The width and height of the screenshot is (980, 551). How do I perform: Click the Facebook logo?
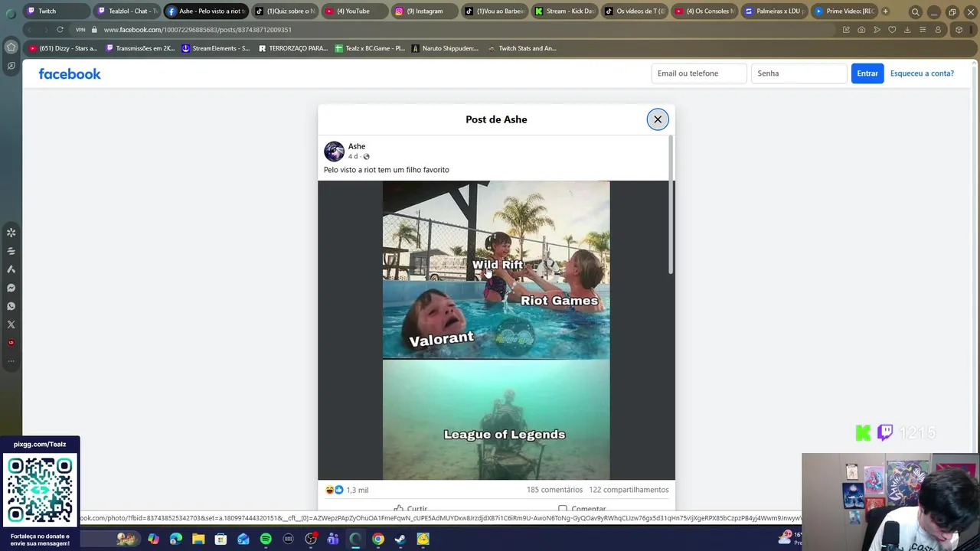click(x=70, y=74)
